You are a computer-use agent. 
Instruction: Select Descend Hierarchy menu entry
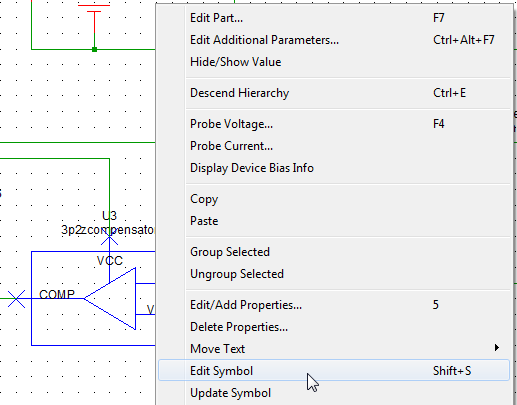click(334, 93)
